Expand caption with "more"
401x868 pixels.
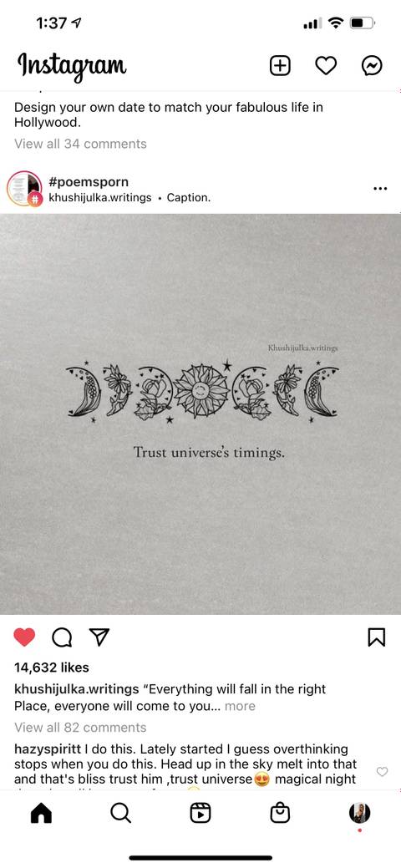[x=240, y=706]
